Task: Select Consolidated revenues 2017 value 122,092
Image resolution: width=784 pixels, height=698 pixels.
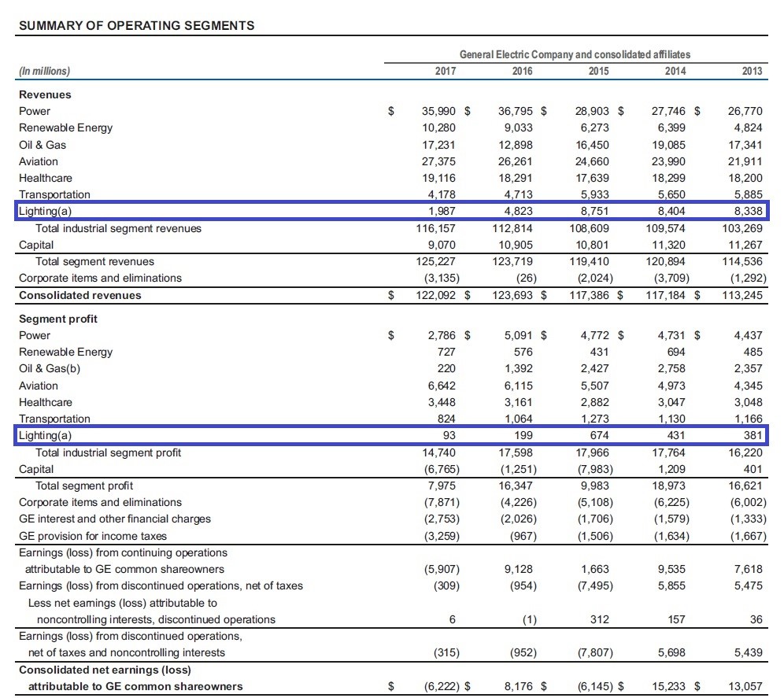Action: click(435, 296)
